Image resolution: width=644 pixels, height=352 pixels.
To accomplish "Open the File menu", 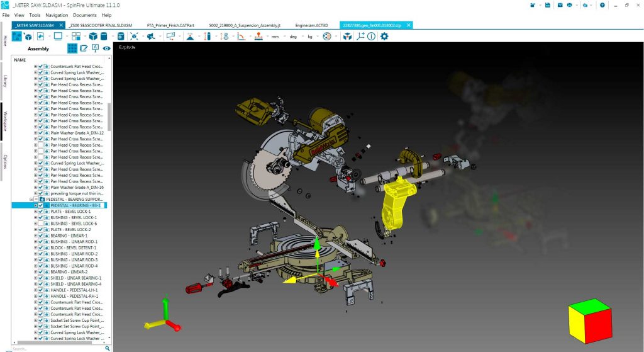I will pos(6,15).
